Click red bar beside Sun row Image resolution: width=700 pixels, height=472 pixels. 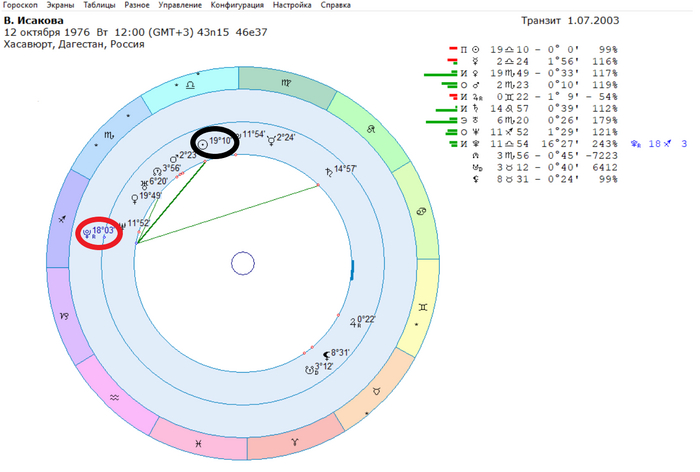(x=454, y=49)
